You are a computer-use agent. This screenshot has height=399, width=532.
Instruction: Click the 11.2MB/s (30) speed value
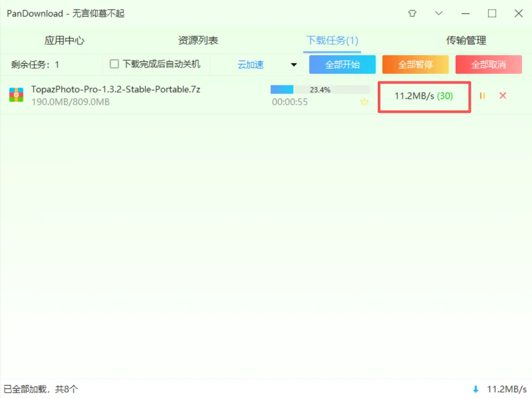pos(424,96)
